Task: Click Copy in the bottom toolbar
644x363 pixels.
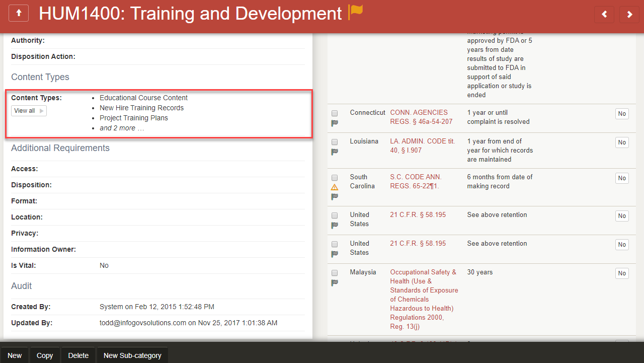Action: [45, 355]
